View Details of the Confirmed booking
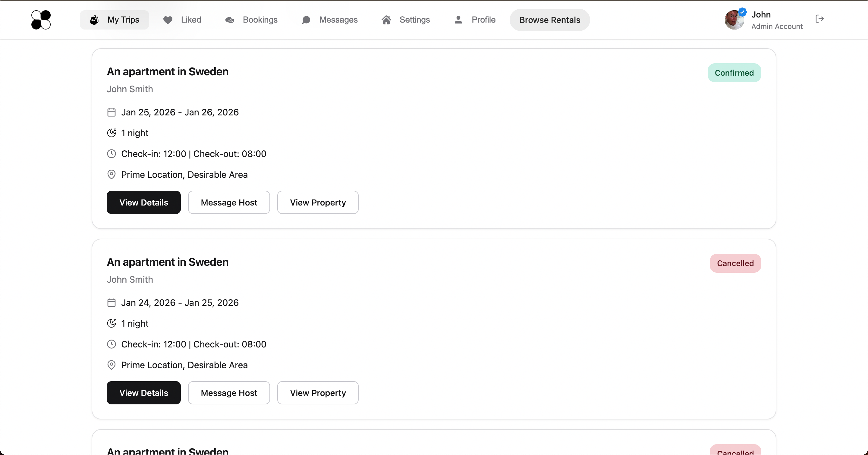 click(143, 202)
